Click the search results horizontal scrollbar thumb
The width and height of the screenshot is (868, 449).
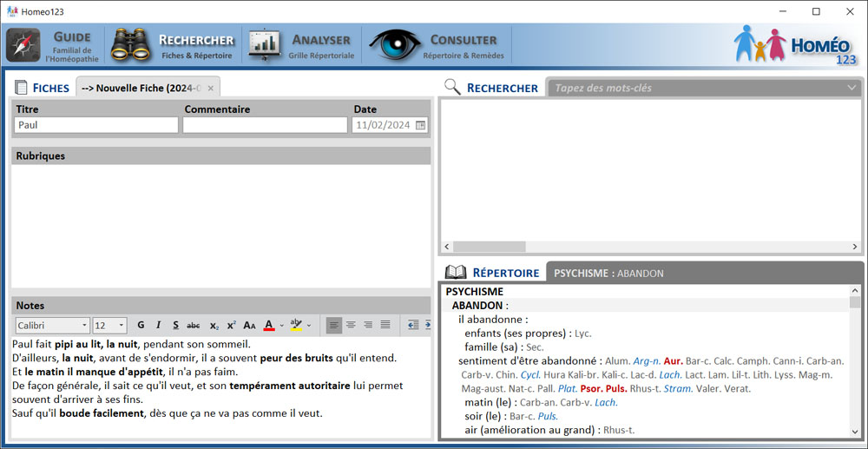click(x=490, y=247)
